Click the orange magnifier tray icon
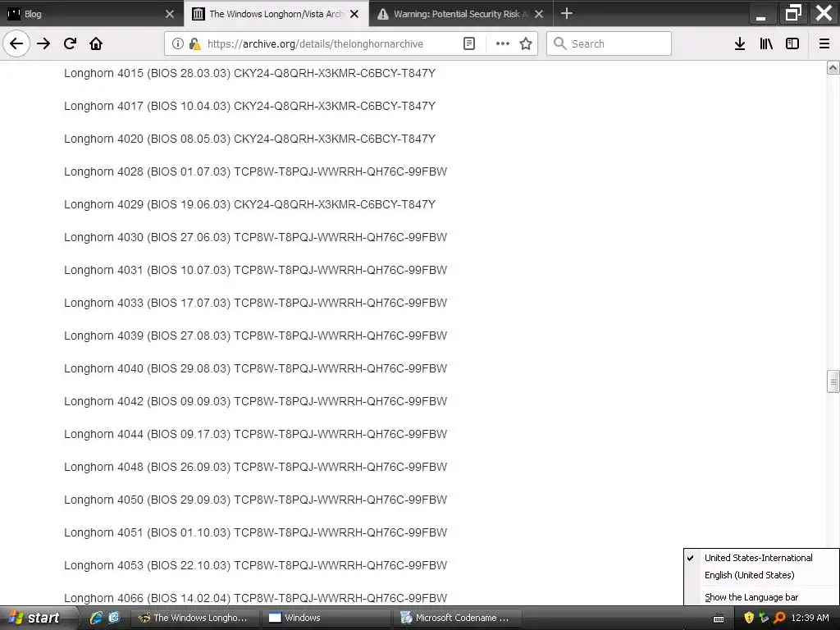This screenshot has height=630, width=840. (779, 618)
